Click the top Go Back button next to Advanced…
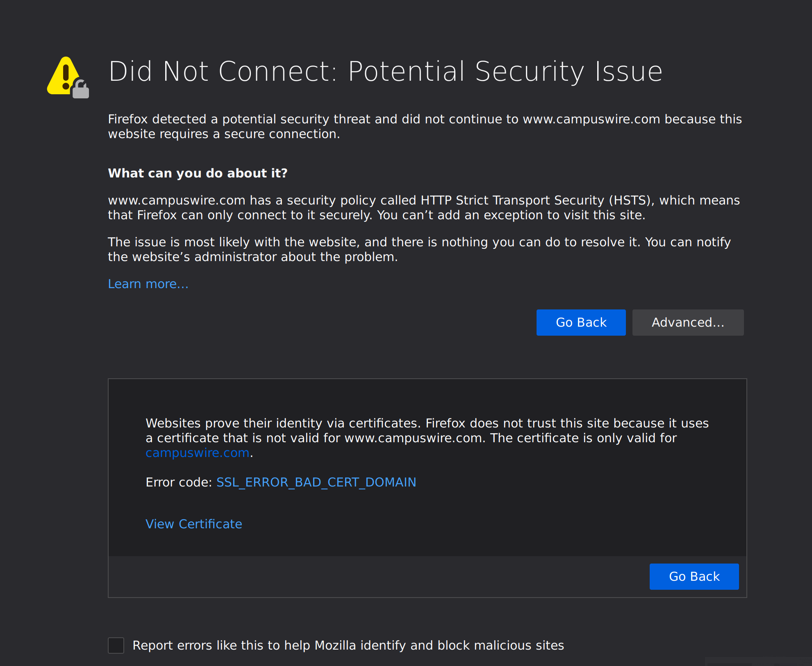 click(x=581, y=323)
